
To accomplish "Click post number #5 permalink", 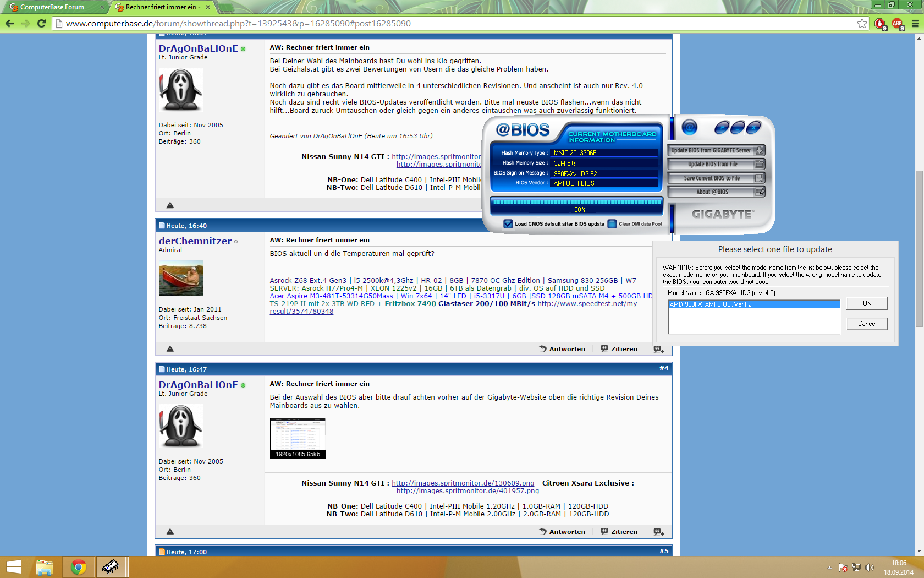I will point(664,551).
